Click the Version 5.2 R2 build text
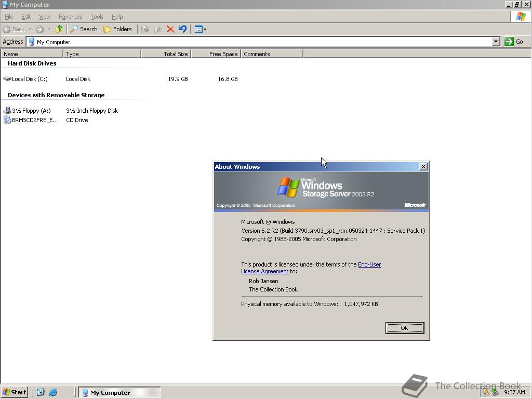 coord(333,231)
